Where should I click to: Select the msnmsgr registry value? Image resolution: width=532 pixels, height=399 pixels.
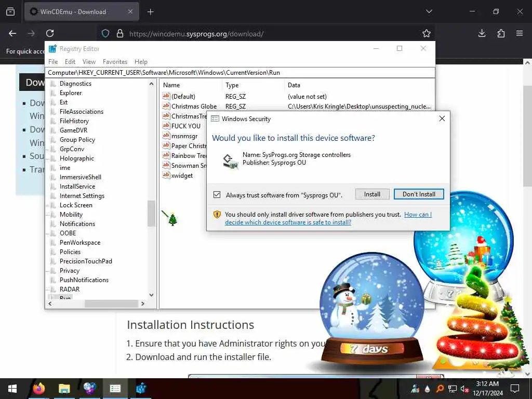184,136
